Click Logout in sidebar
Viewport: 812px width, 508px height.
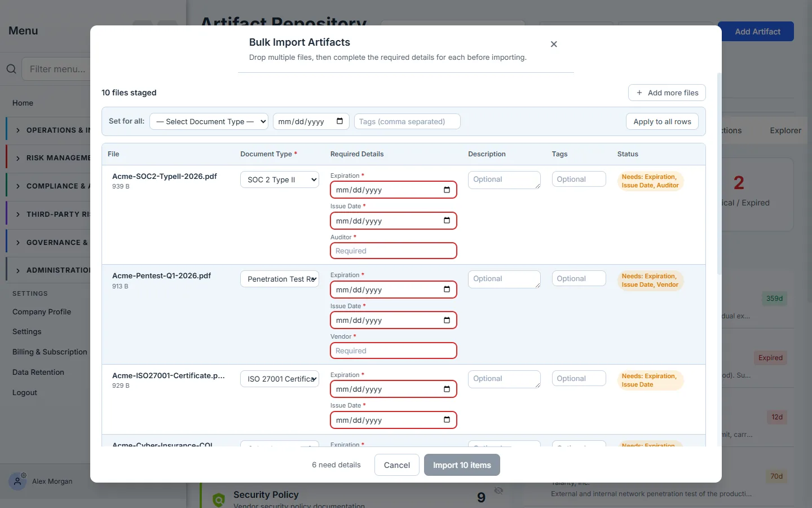25,392
